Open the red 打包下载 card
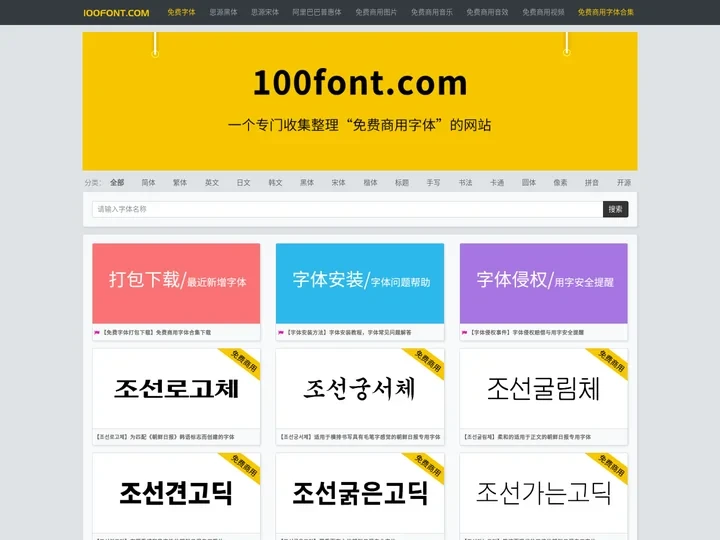The width and height of the screenshot is (720, 540). 176,283
